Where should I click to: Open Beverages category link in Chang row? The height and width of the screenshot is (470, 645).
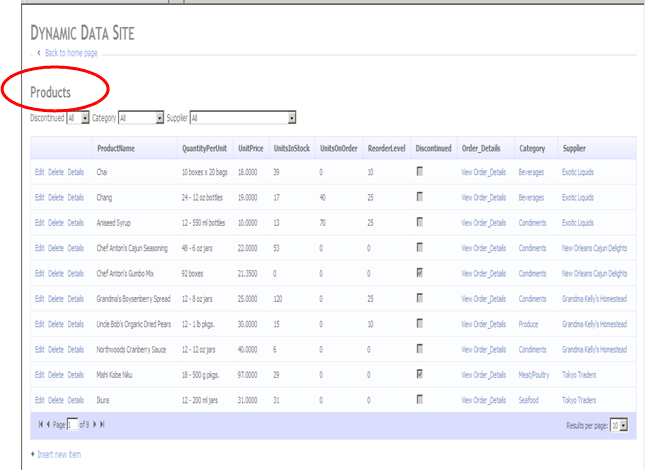(531, 198)
